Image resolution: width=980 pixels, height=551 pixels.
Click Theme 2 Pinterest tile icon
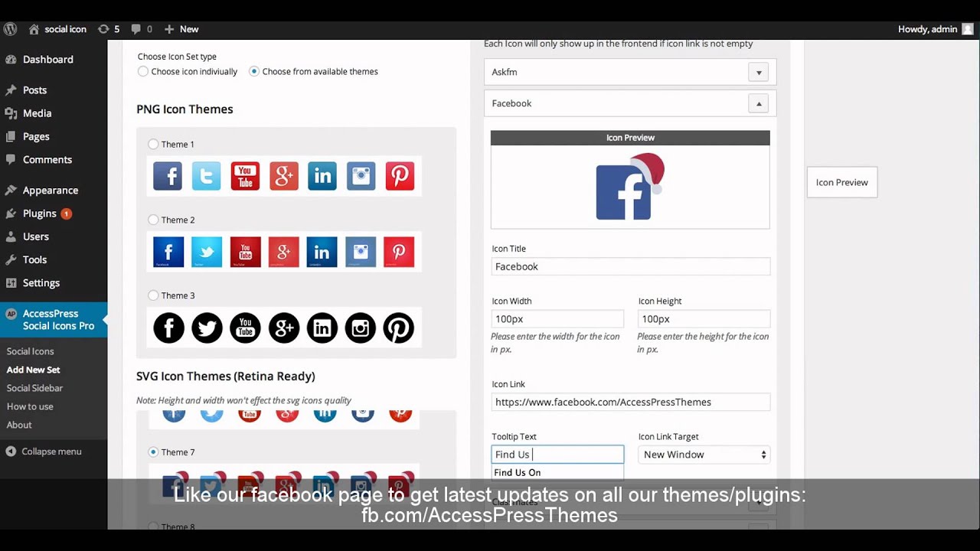click(399, 252)
